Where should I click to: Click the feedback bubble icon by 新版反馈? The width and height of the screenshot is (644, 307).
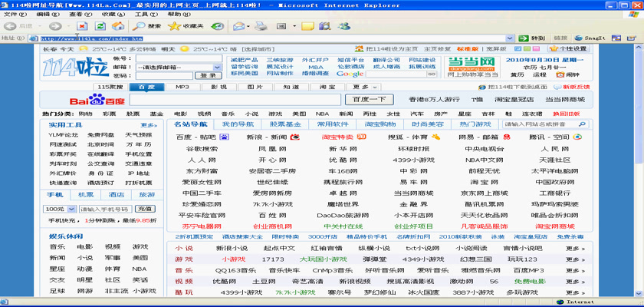[x=557, y=87]
